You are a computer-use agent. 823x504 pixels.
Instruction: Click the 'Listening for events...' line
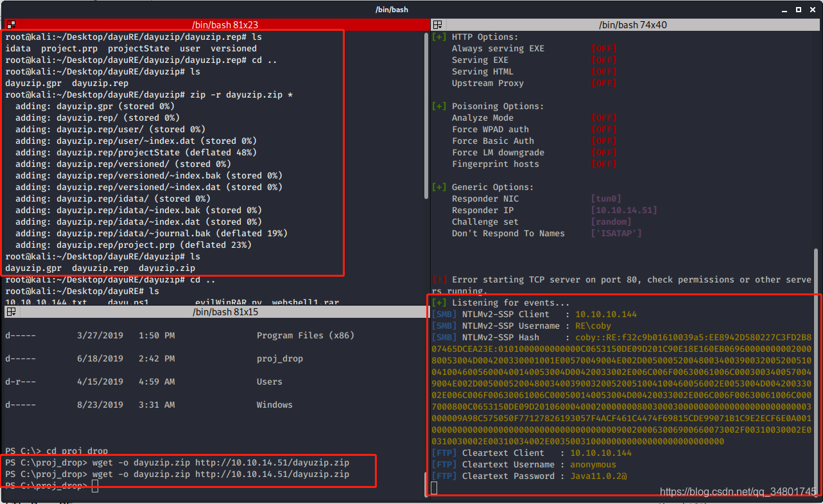coord(510,303)
